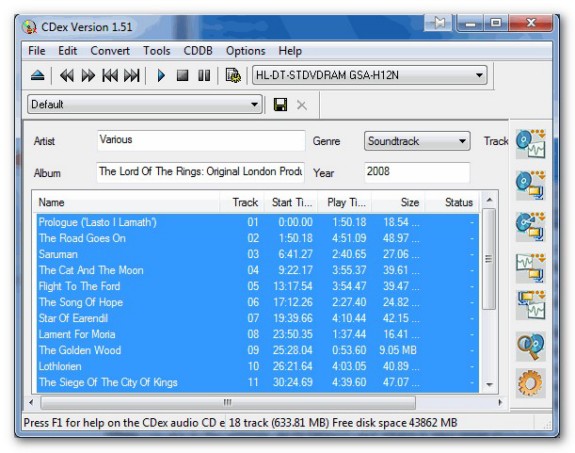Click Convert compressed audio to WAV icon
The height and width of the screenshot is (453, 575).
pos(530,305)
